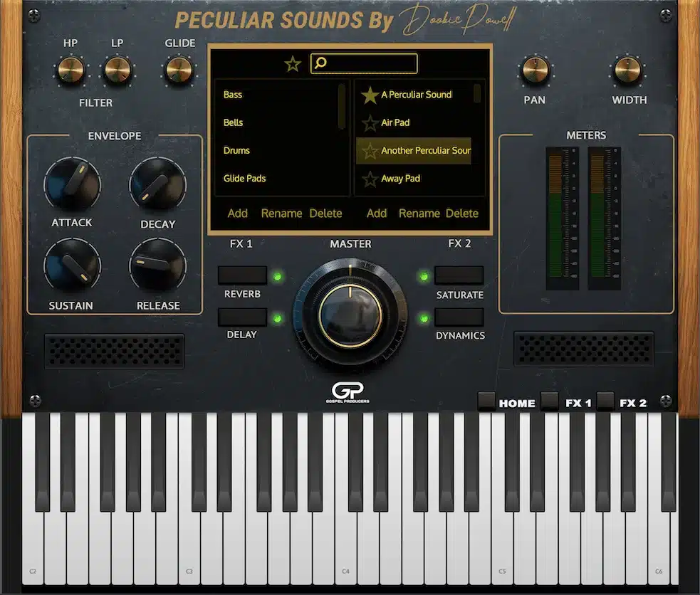Unfavorite the A Perculiar Sound preset star
700x595 pixels.
[x=368, y=95]
